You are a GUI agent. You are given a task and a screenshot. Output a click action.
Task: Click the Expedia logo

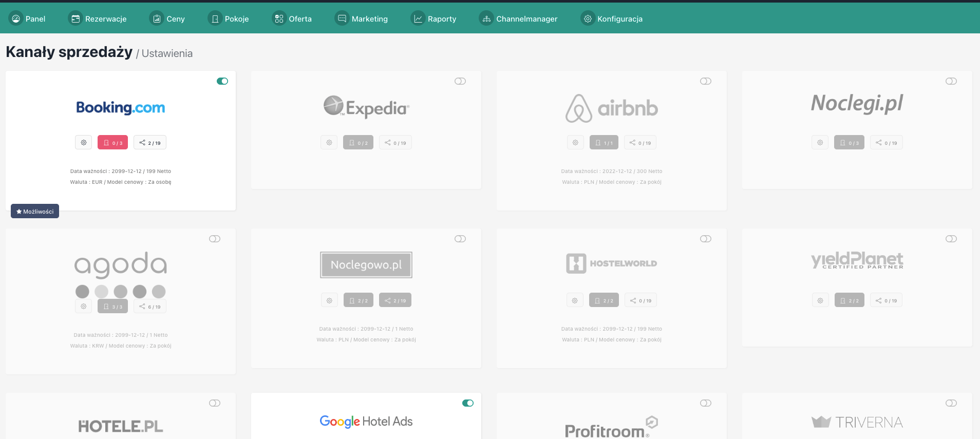coord(366,107)
